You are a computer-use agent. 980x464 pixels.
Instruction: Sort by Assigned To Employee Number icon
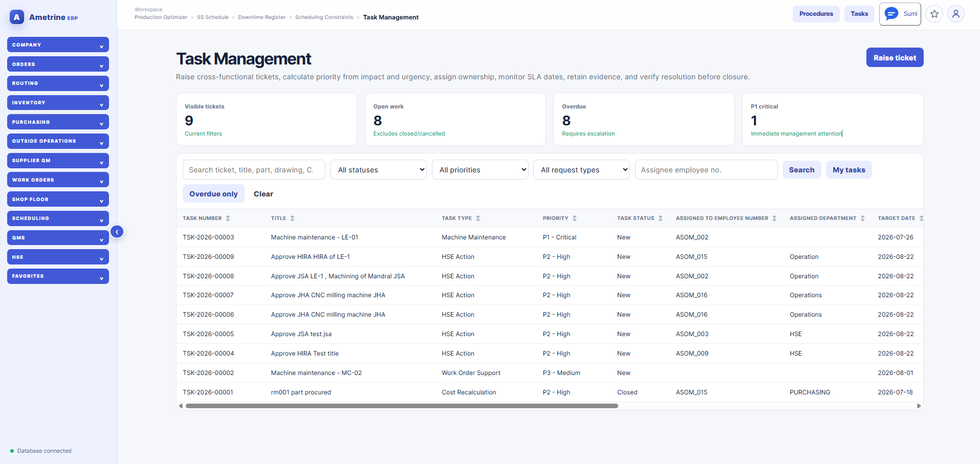(x=774, y=218)
